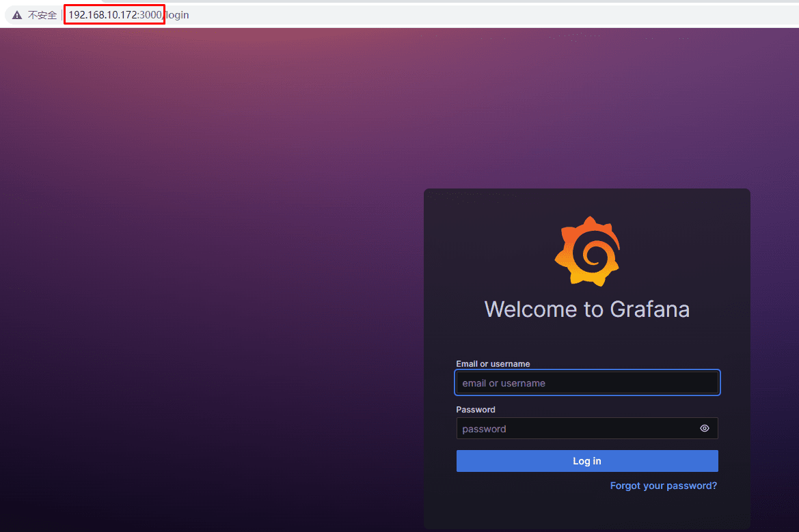
Task: Click the Grafana logo
Action: (x=587, y=251)
